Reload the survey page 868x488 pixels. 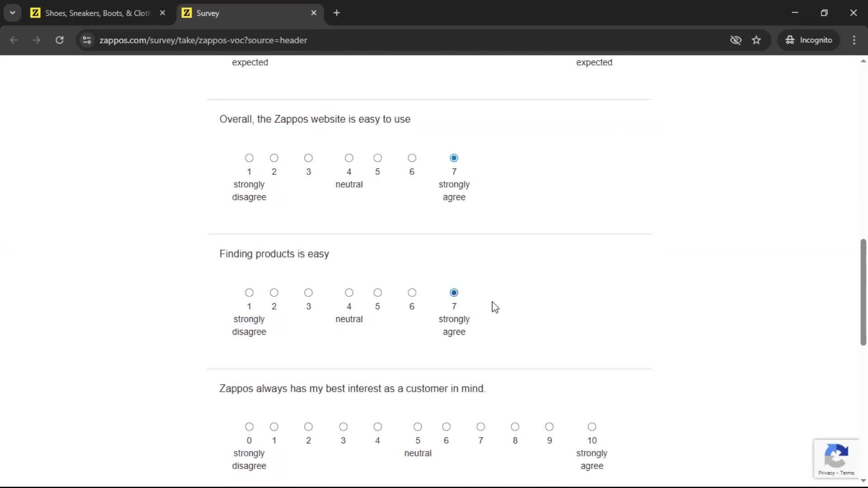pyautogui.click(x=59, y=40)
